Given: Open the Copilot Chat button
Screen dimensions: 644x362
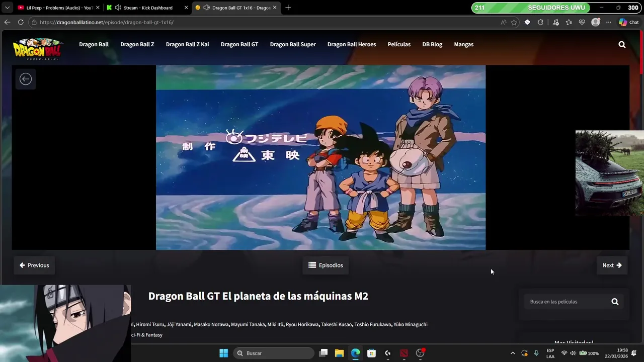Looking at the screenshot, I should pos(629,22).
